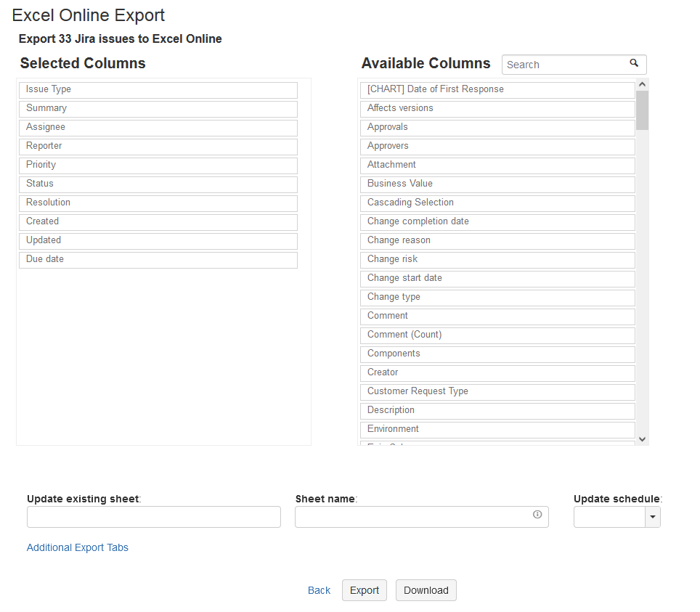Click the Sheet name info icon
Viewport: 700px width, 612px height.
(537, 515)
